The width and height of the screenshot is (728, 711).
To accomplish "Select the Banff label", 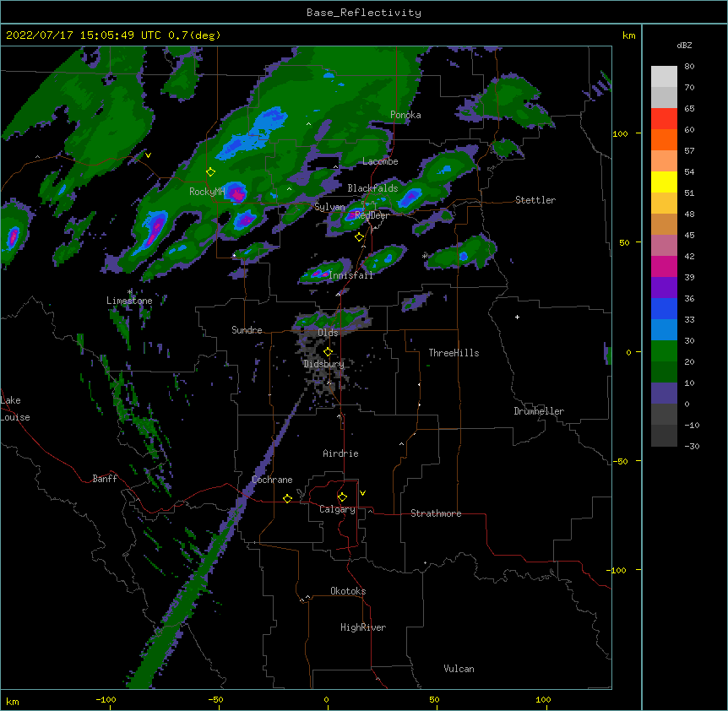I will coord(105,479).
